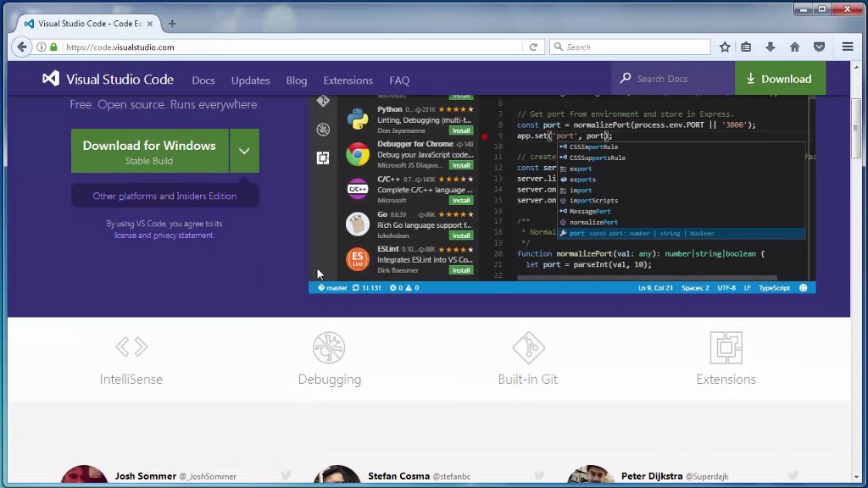Screen dimensions: 868x488
Task: Click the Stefan Cosma testimonial name
Action: pos(398,476)
